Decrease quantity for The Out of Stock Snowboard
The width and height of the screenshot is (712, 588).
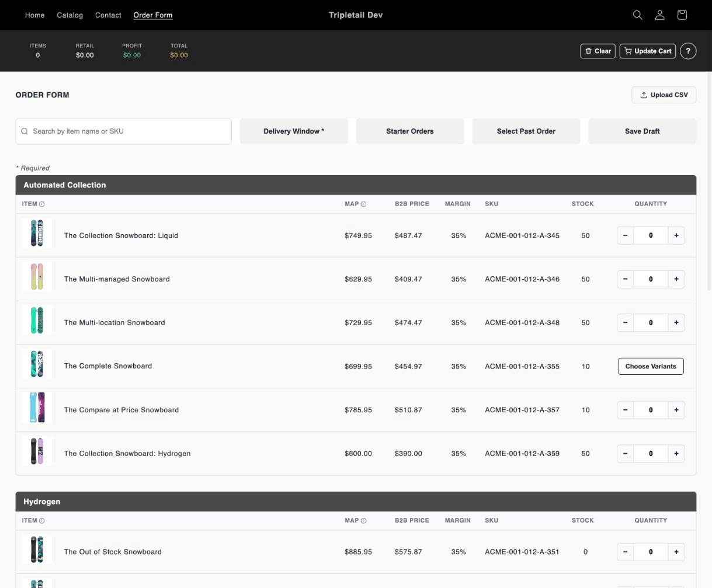(x=625, y=552)
